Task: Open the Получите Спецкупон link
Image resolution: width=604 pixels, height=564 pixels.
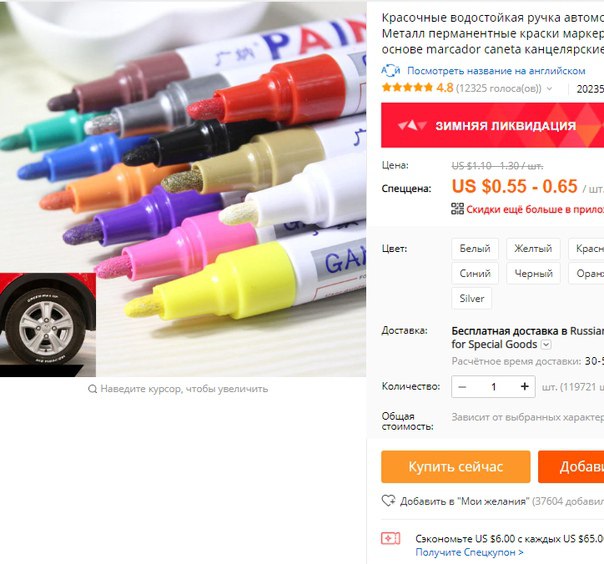Action: point(469,552)
